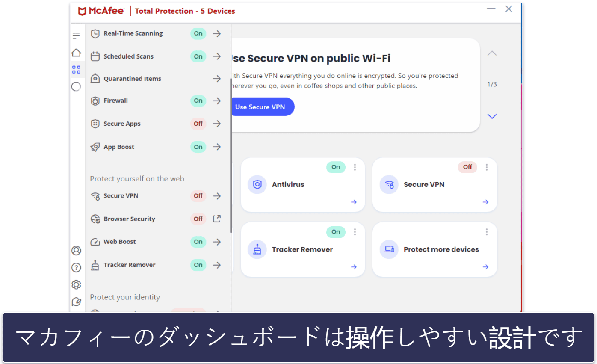The width and height of the screenshot is (597, 364).
Task: Open the Settings gear icon
Action: [76, 284]
